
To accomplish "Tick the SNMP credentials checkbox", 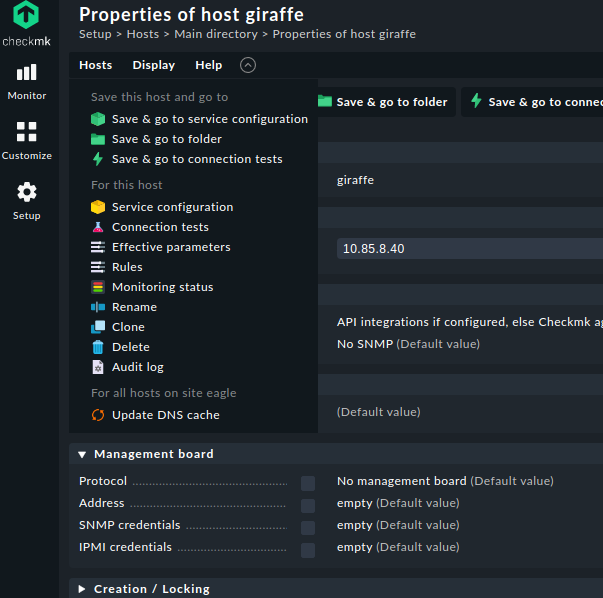I will click(x=308, y=527).
